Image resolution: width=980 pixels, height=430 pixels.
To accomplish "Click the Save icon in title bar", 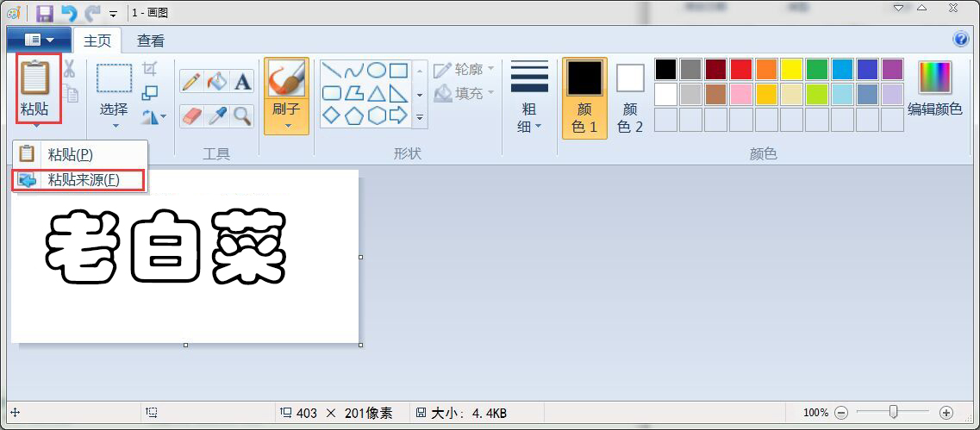I will point(44,13).
